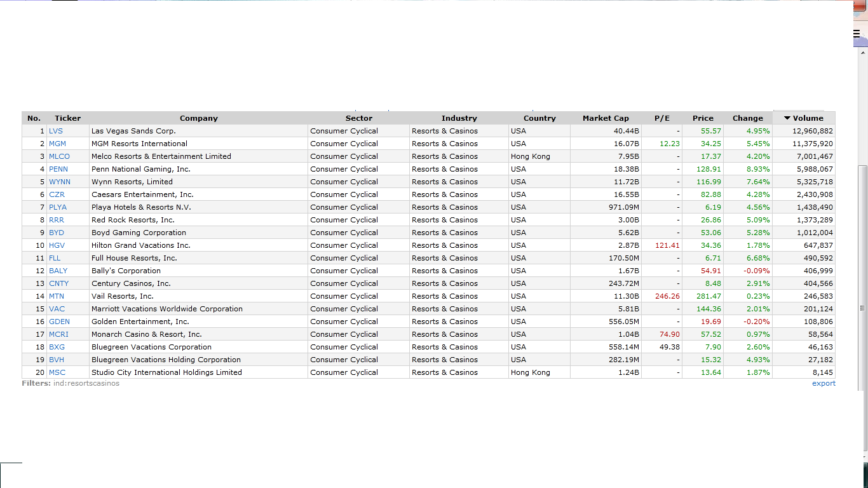Open the MSC ticker link
The width and height of the screenshot is (868, 488).
click(57, 372)
